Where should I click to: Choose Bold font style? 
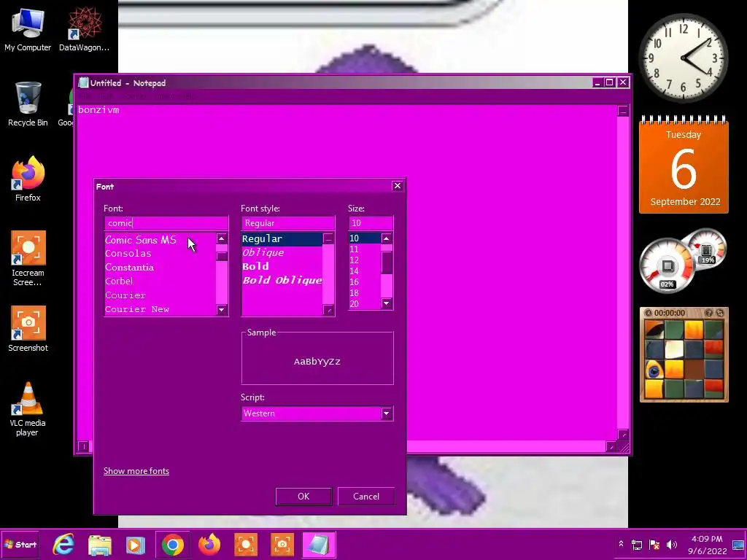pos(282,266)
